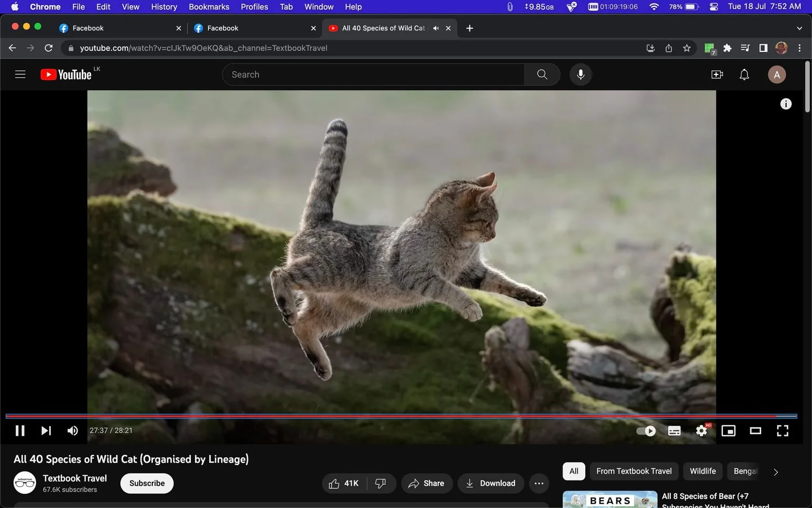Enable miniplayer mode

click(728, 431)
